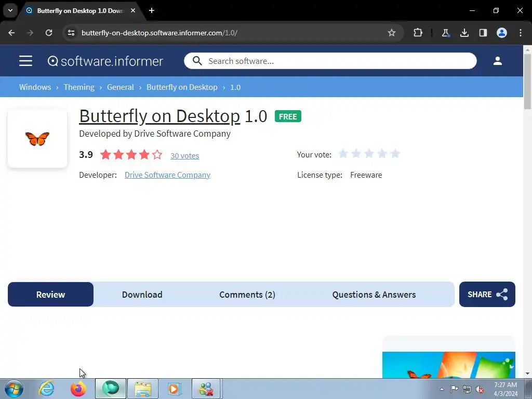The width and height of the screenshot is (532, 399).
Task: Click the muted volume tray icon
Action: (x=480, y=389)
